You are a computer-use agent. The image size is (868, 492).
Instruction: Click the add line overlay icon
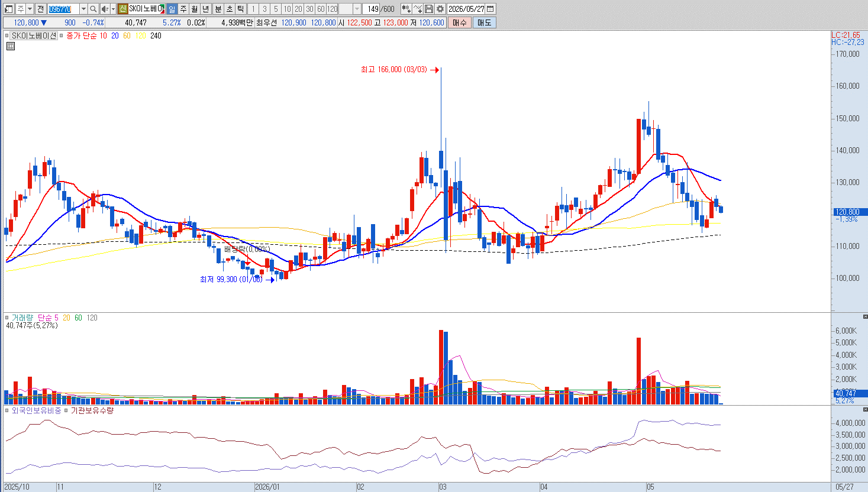418,9
